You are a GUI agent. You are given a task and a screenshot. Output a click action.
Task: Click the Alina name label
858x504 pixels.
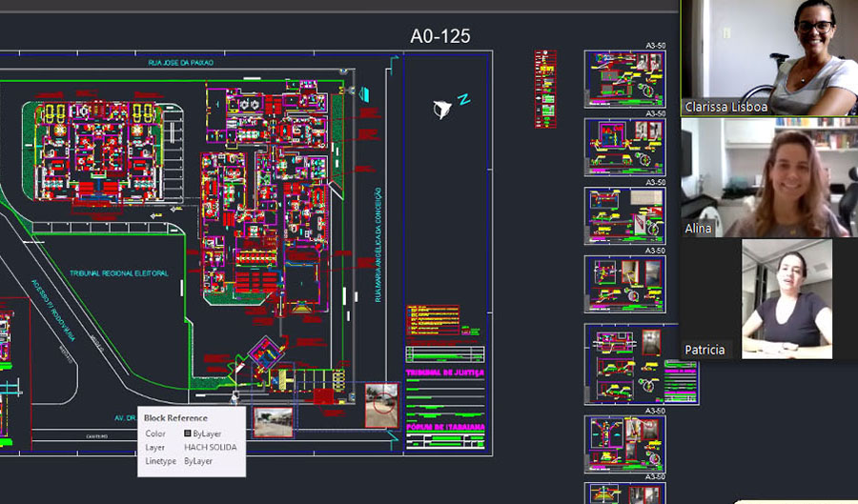(698, 229)
